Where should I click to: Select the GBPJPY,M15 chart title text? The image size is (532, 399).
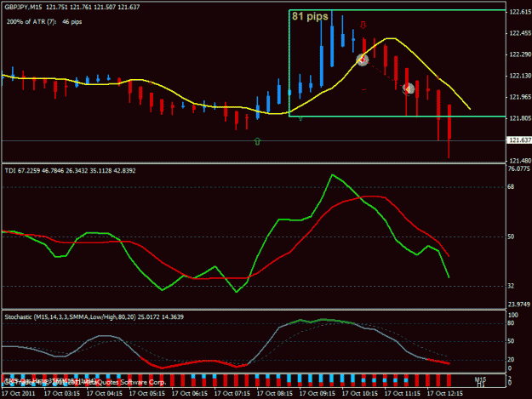[23, 7]
